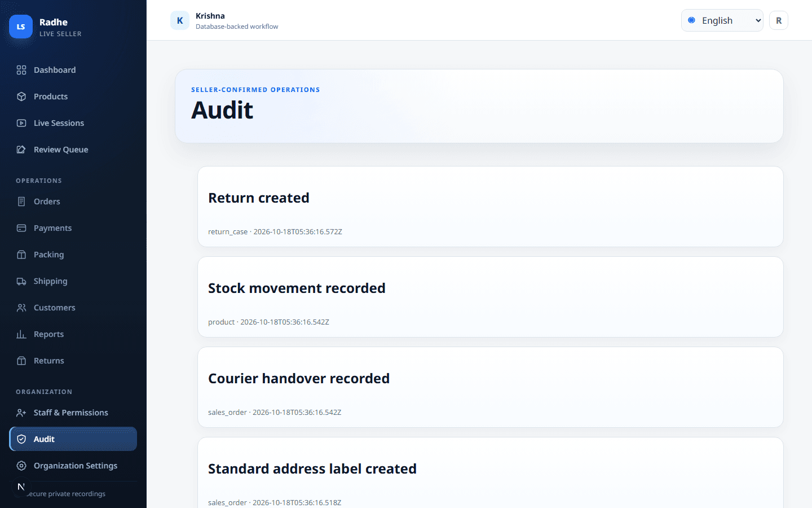Open the English language dropdown

(722, 20)
